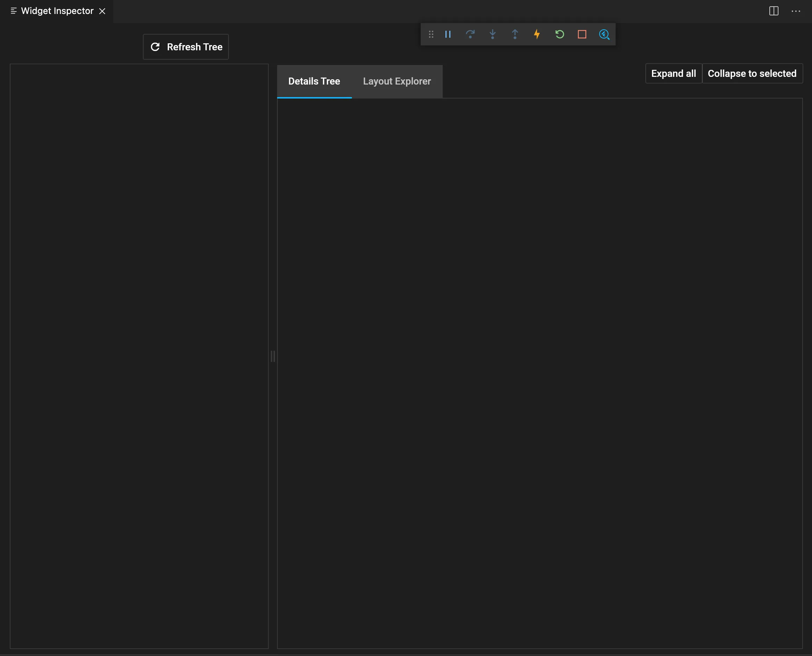
Task: Pause the debug session
Action: coord(448,34)
